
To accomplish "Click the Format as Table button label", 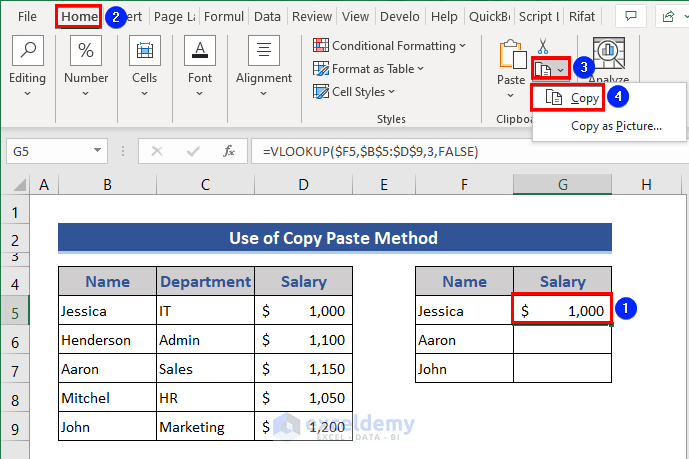I will tap(373, 69).
